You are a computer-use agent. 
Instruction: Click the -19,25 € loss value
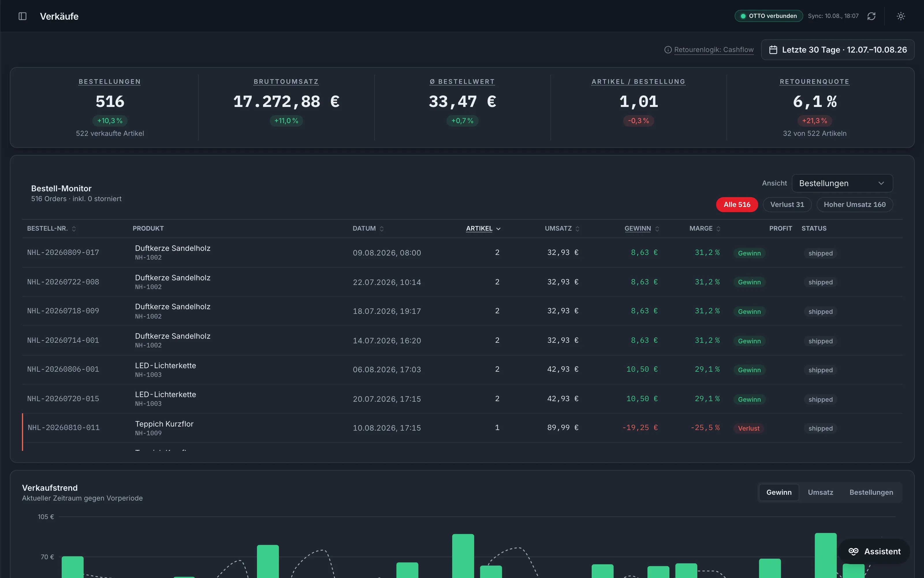640,427
